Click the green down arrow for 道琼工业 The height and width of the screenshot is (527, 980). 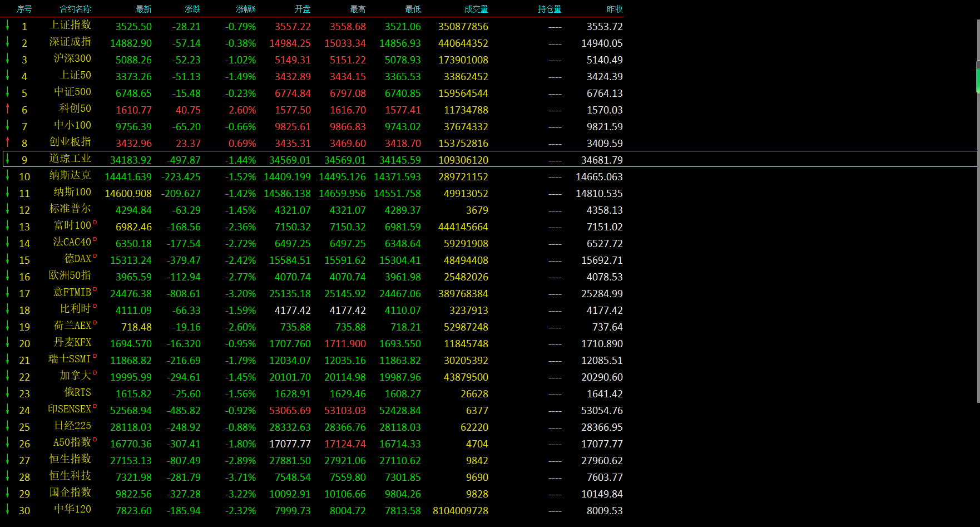pyautogui.click(x=8, y=158)
